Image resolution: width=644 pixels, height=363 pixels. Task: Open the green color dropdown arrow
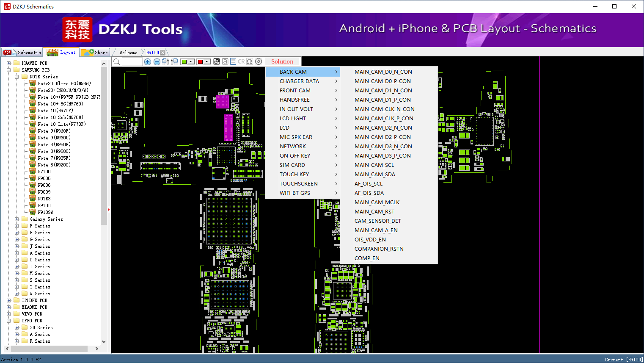pyautogui.click(x=191, y=62)
